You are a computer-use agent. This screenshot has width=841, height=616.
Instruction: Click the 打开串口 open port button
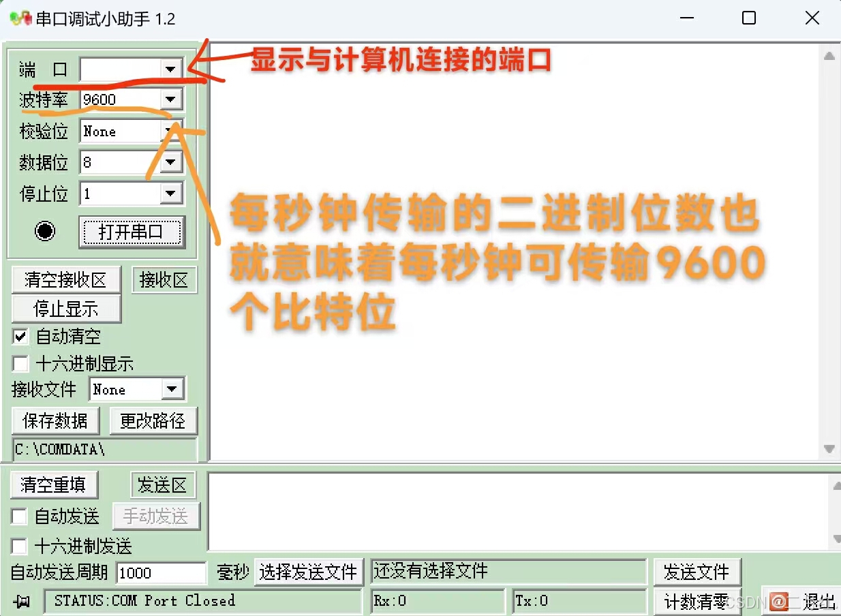(132, 231)
